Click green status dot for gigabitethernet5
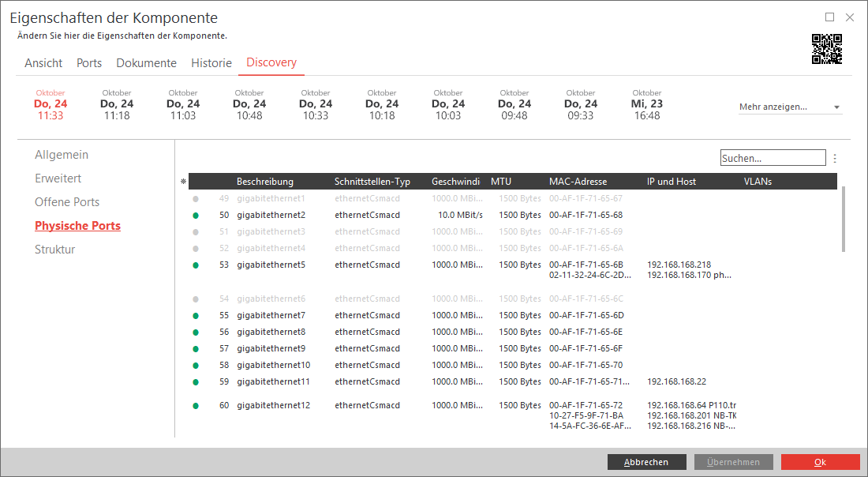Image resolution: width=868 pixels, height=477 pixels. point(196,265)
